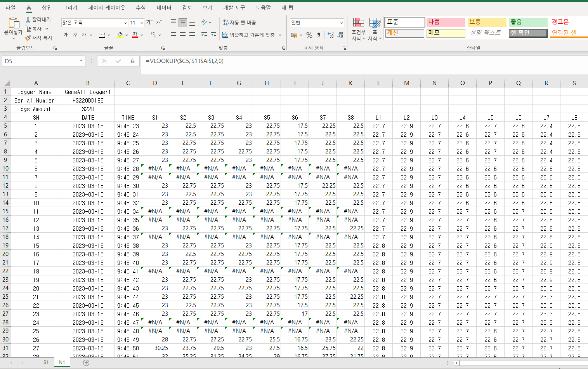Increase font size with the larger 가 icon
588x369 pixels.
pyautogui.click(x=149, y=23)
